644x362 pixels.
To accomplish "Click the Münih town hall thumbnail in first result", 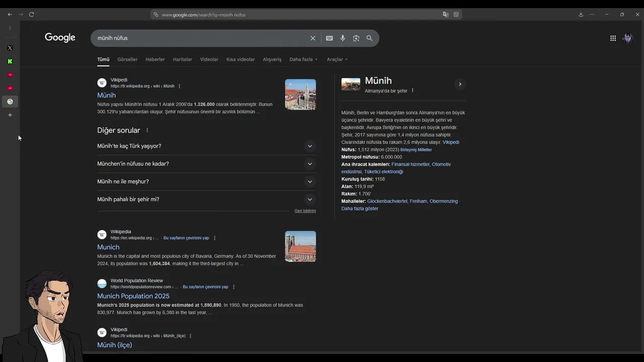I will point(300,95).
